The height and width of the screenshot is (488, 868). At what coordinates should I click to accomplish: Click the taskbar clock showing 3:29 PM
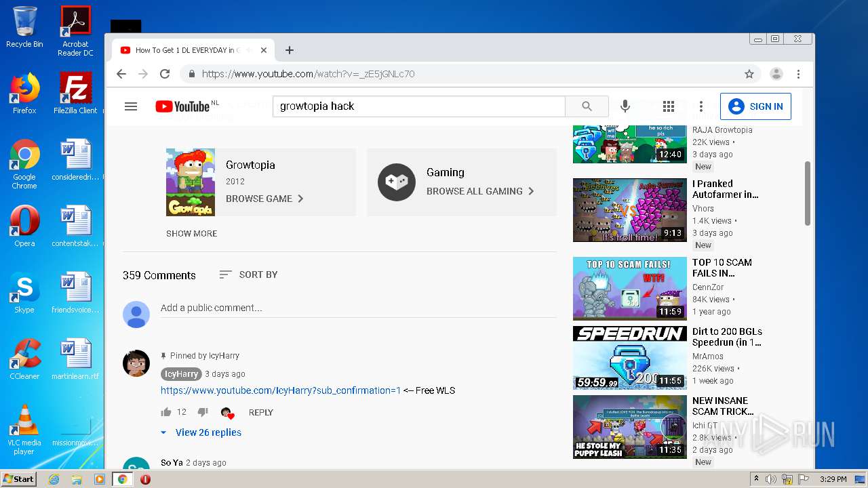click(x=833, y=479)
